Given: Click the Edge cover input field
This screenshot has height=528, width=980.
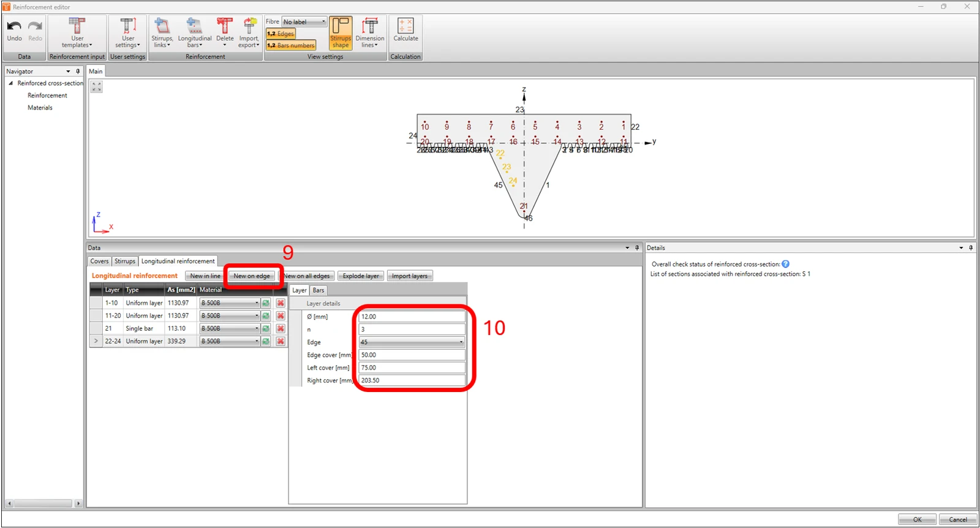Looking at the screenshot, I should click(412, 355).
